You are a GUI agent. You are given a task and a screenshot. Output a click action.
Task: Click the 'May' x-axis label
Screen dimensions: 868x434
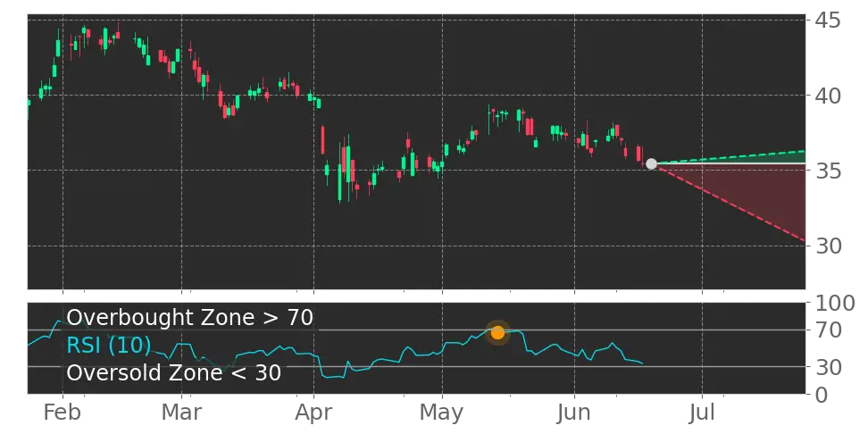tap(442, 414)
